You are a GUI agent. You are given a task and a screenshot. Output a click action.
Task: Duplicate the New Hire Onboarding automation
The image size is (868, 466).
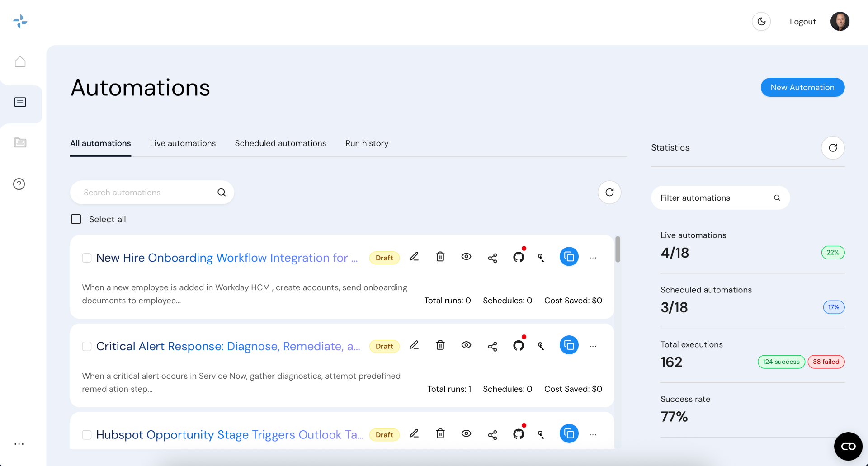pos(569,257)
